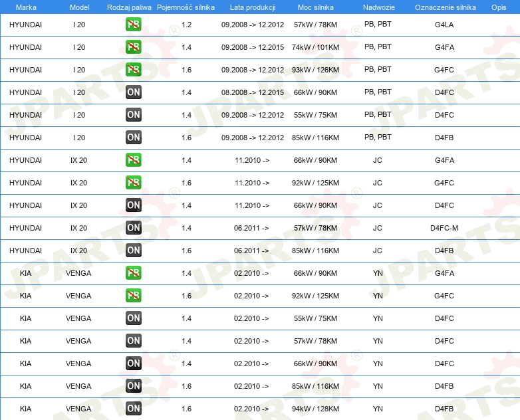Sort by the Marka column header
Screen dimensions: 520x420
pyautogui.click(x=26, y=7)
